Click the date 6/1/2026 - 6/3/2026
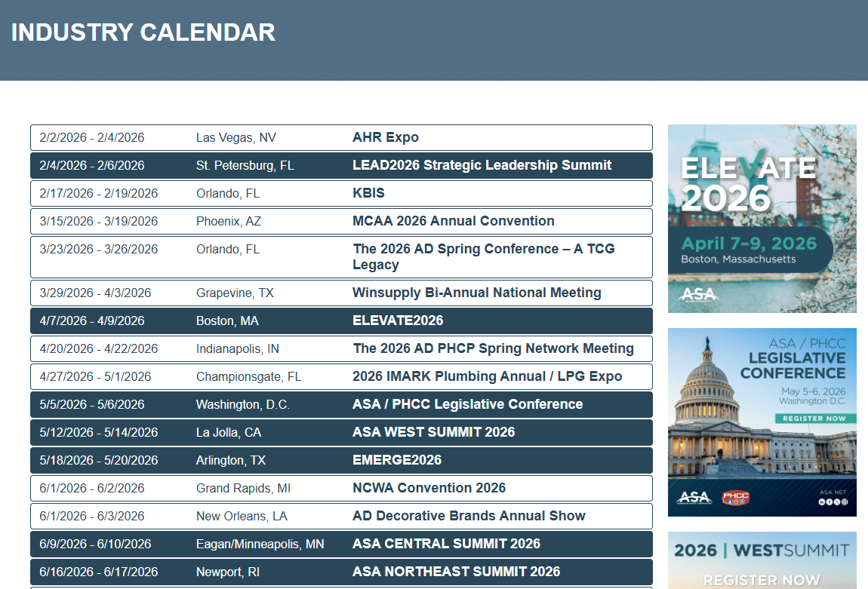The image size is (868, 589). coord(92,516)
